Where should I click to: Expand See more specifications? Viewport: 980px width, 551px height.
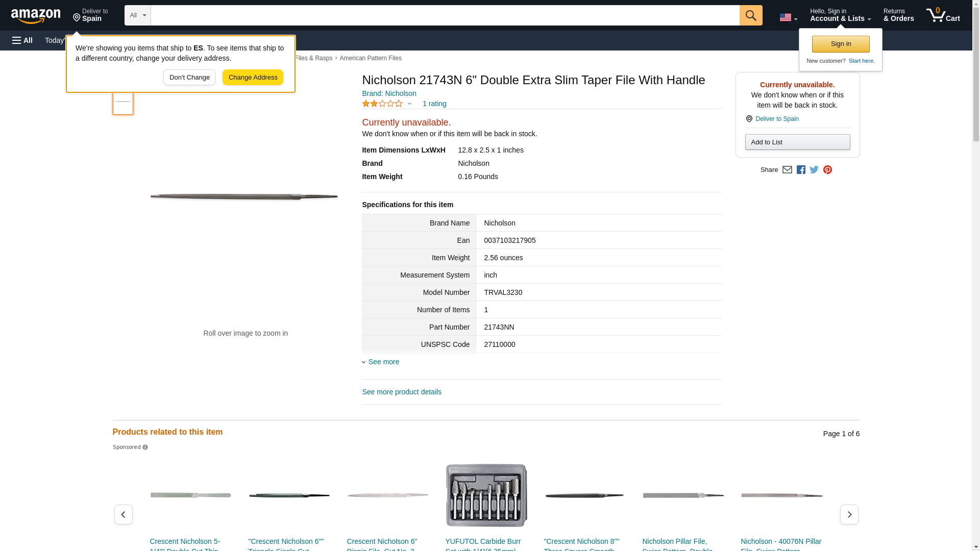coord(383,362)
